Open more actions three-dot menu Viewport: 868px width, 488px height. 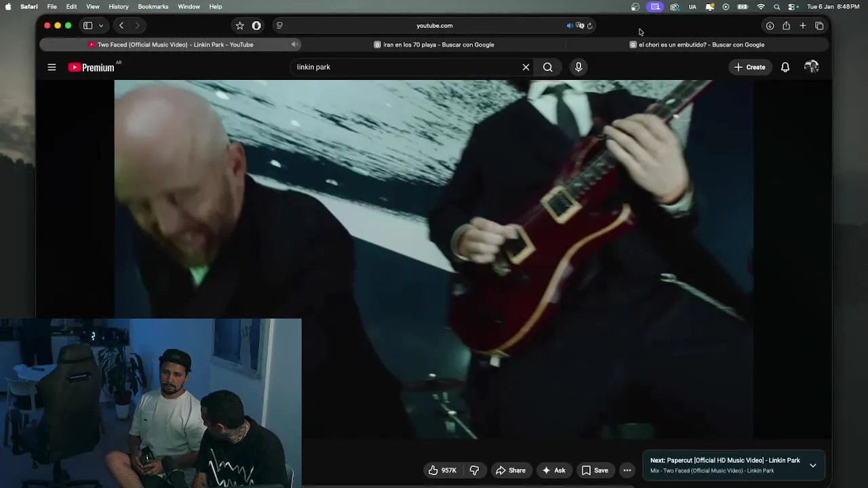[x=627, y=470]
